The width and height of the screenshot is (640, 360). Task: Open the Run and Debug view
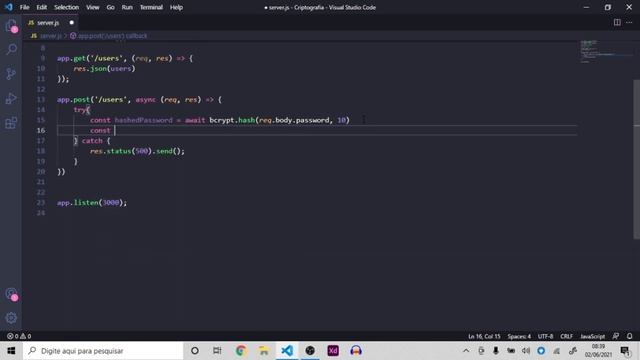11,98
